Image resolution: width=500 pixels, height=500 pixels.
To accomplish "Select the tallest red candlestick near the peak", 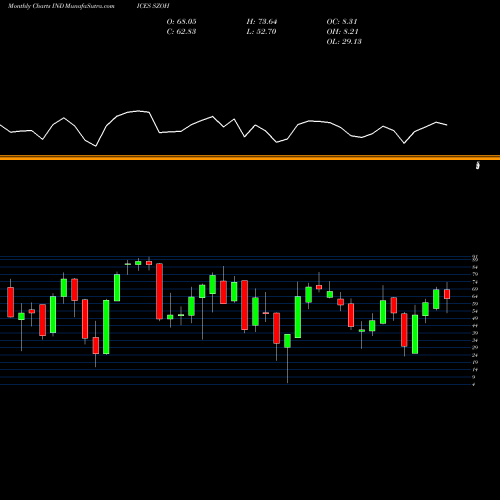I will [x=159, y=291].
